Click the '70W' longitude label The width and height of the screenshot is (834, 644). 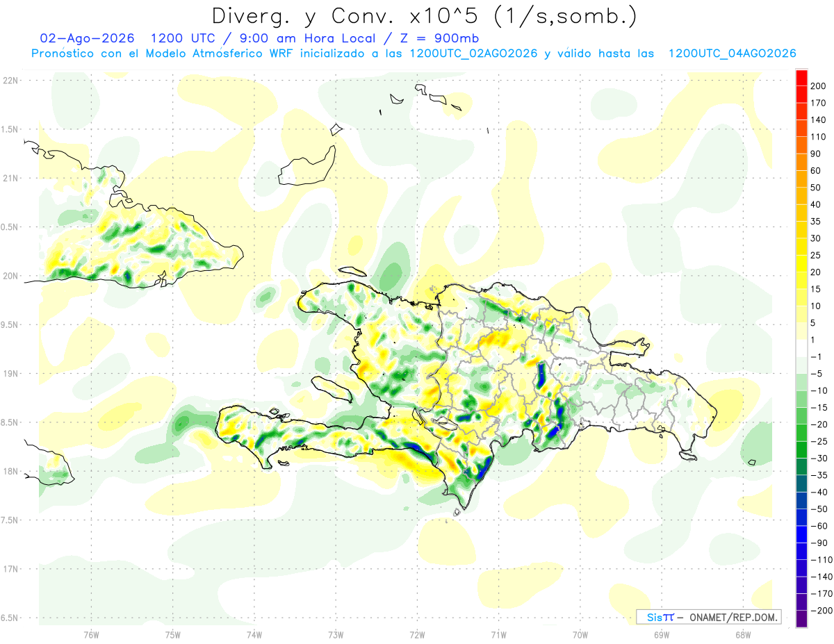pyautogui.click(x=580, y=634)
